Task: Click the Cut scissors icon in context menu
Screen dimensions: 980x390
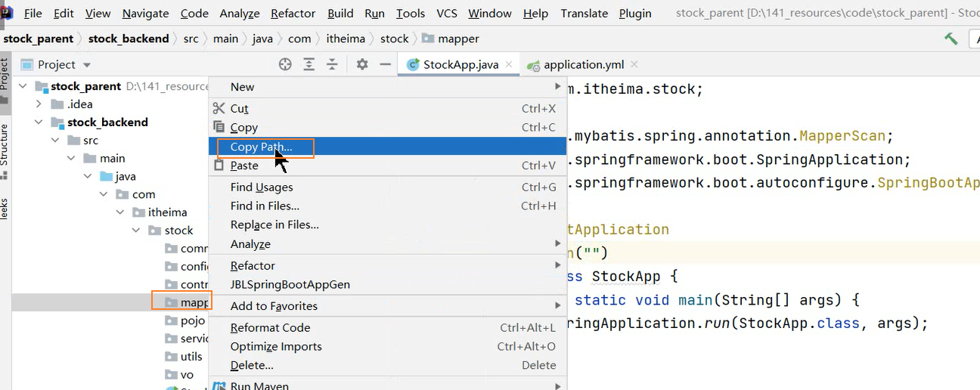Action: pyautogui.click(x=219, y=108)
